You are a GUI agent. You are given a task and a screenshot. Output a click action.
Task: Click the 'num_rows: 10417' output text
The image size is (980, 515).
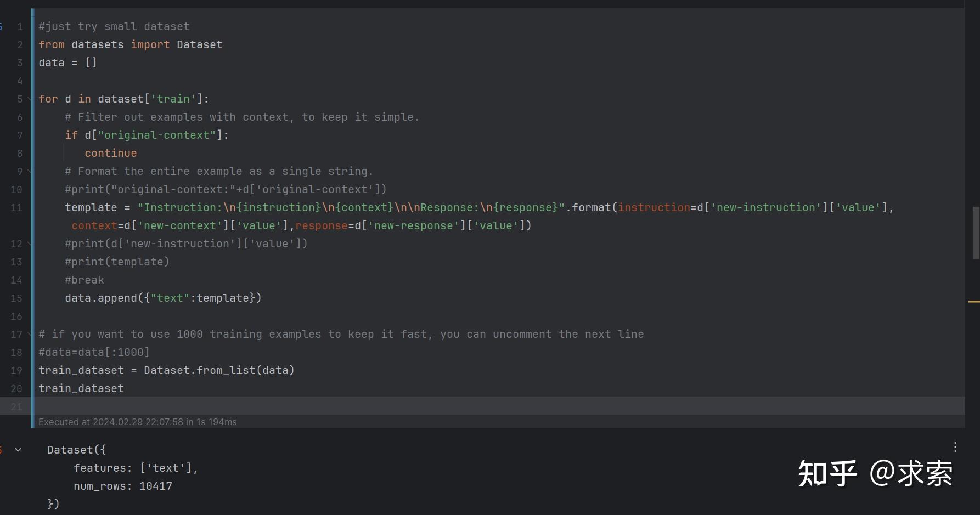pos(123,486)
